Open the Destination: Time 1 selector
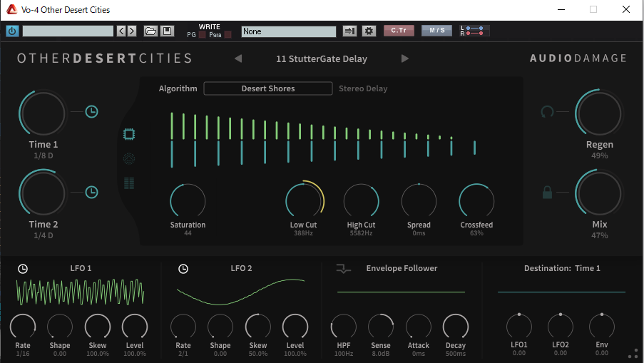The width and height of the screenshot is (644, 363). (x=562, y=268)
